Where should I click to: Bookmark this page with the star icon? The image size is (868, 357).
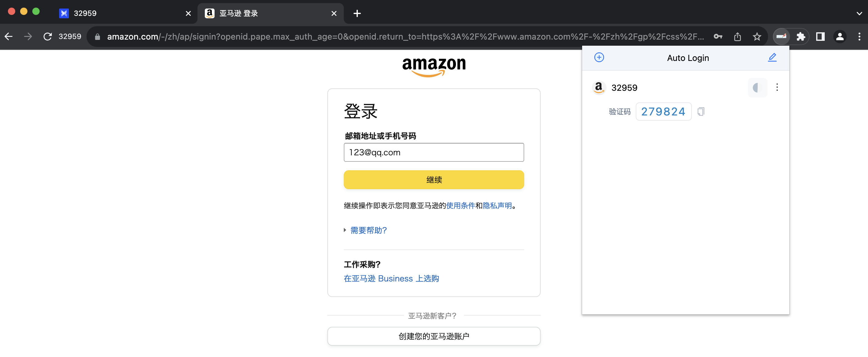tap(757, 36)
